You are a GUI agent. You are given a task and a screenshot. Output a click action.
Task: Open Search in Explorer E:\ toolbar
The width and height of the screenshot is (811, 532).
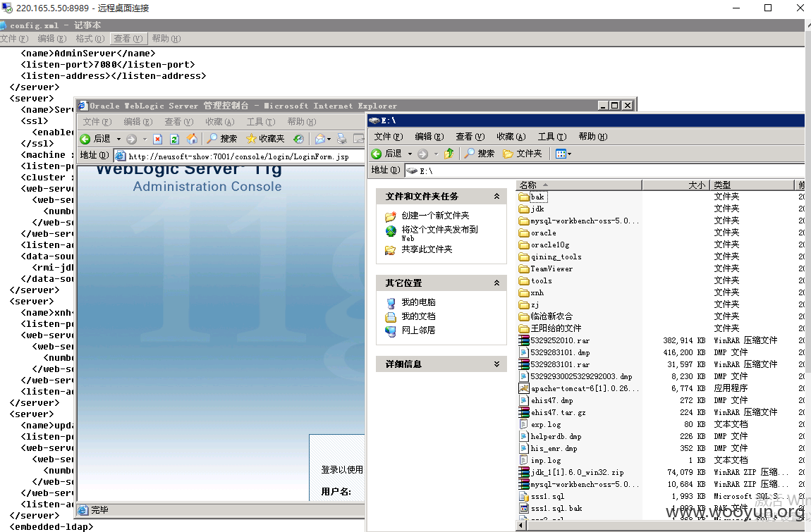click(x=480, y=154)
